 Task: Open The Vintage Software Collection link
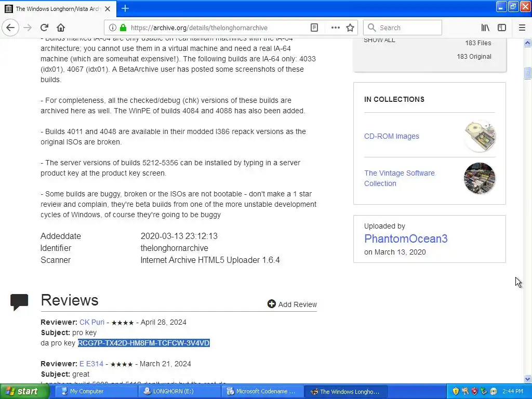point(400,178)
